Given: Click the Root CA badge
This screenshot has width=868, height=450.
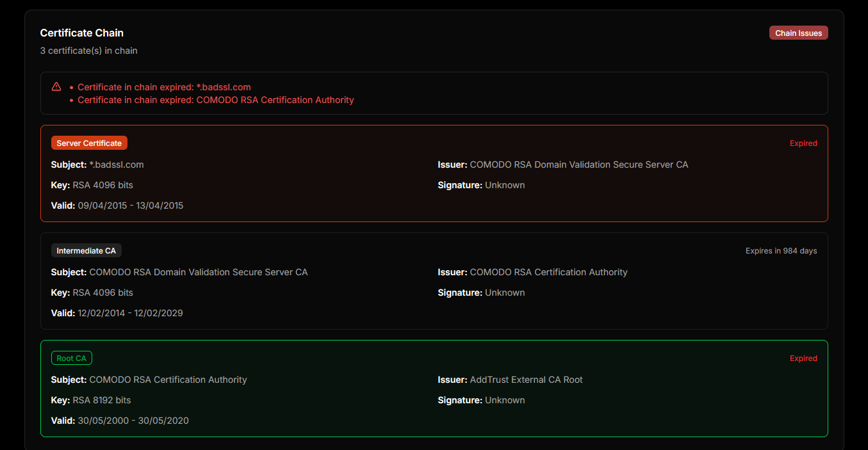Looking at the screenshot, I should tap(71, 358).
